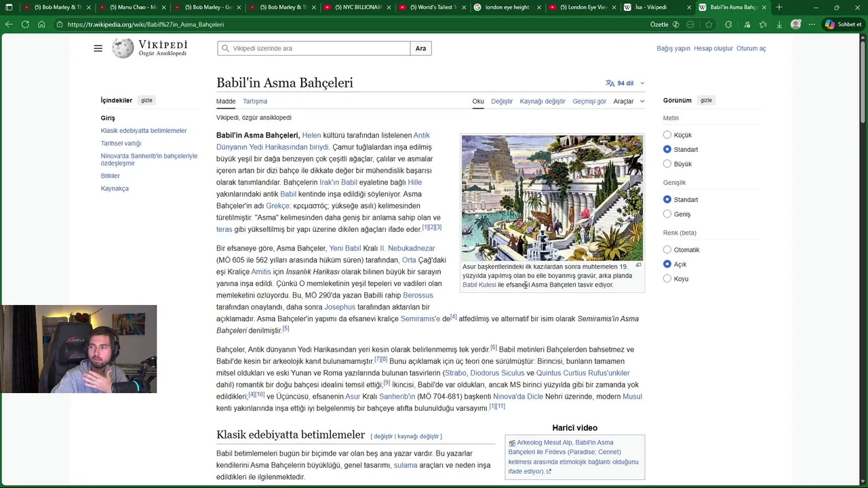
Task: Select Koyu color mode
Action: (x=667, y=279)
